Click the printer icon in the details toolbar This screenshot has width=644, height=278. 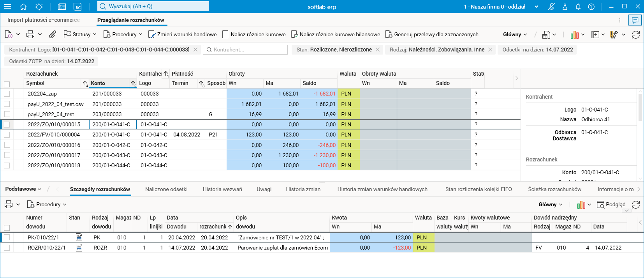coord(9,204)
